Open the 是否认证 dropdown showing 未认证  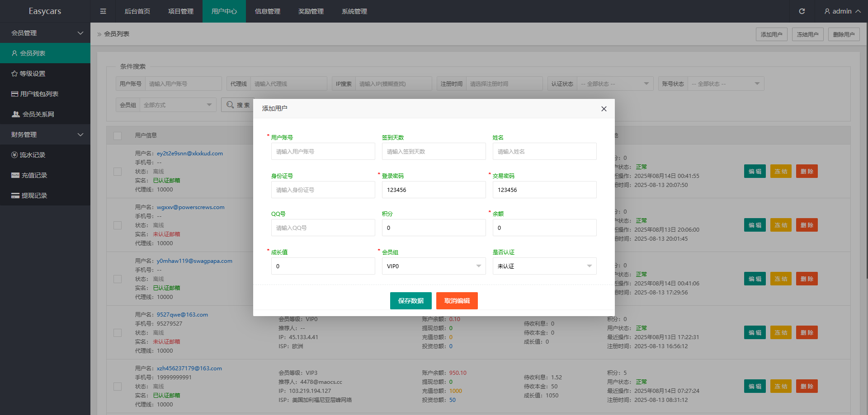coord(544,266)
